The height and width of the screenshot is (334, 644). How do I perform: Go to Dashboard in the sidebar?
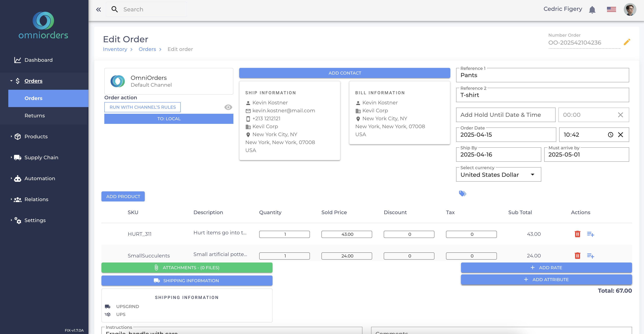coord(38,60)
